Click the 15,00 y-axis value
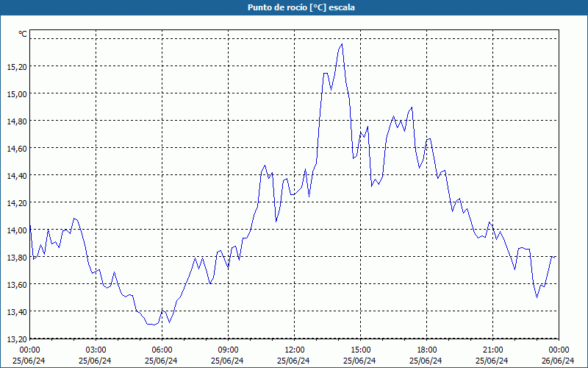This screenshot has width=588, height=368. (17, 93)
